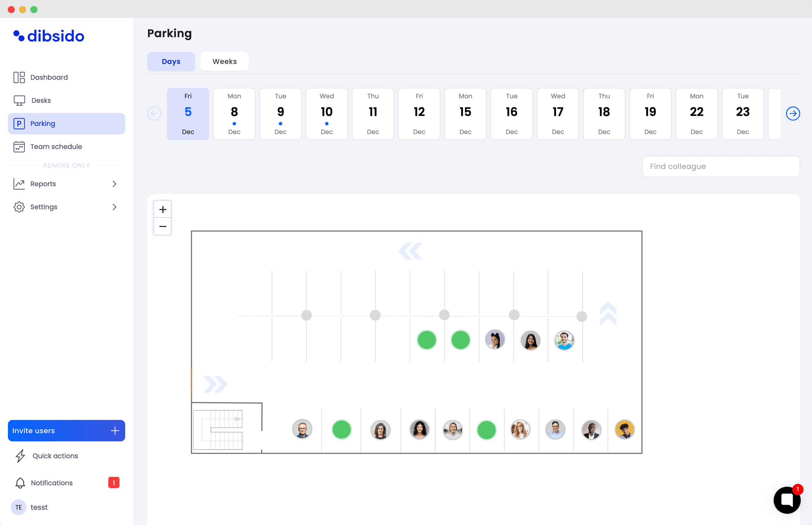Click the Invite users button
The width and height of the screenshot is (812, 525).
coord(66,431)
